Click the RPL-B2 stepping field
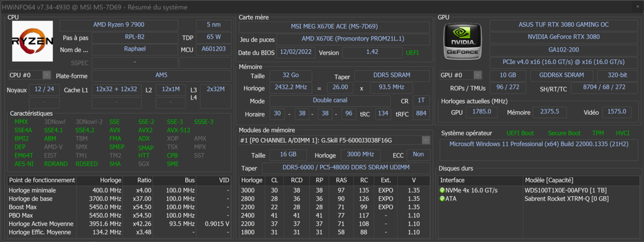Screen dimensions: 644x242 134,38
